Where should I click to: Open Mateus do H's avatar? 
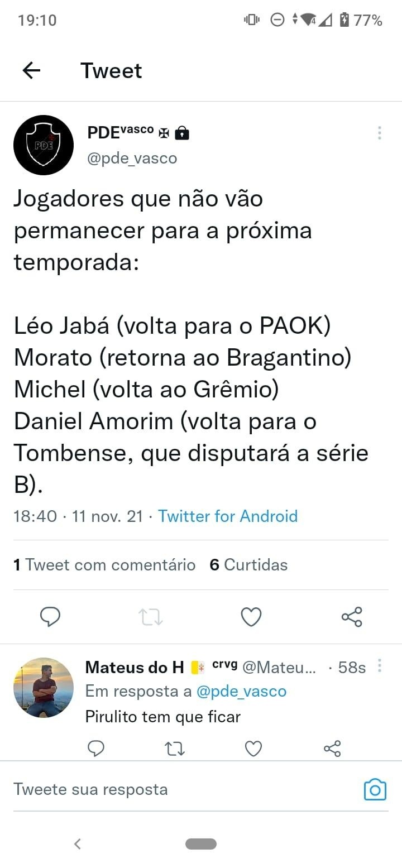[44, 687]
